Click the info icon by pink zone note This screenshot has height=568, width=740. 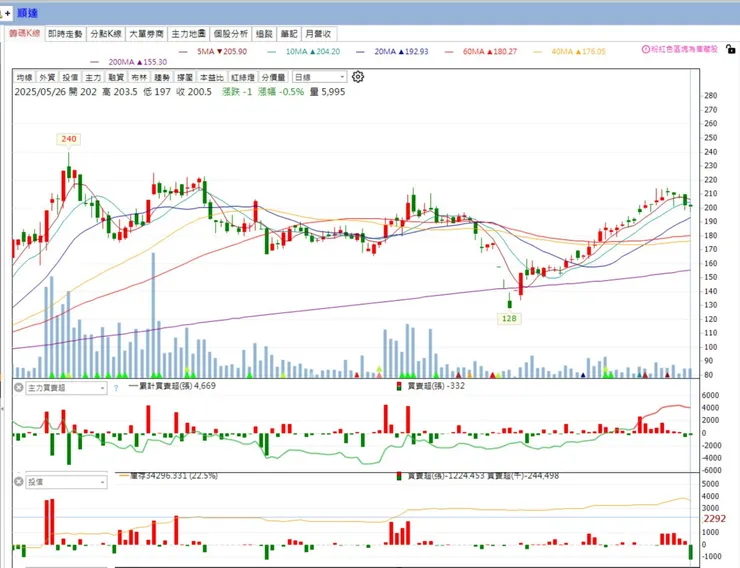pos(646,49)
